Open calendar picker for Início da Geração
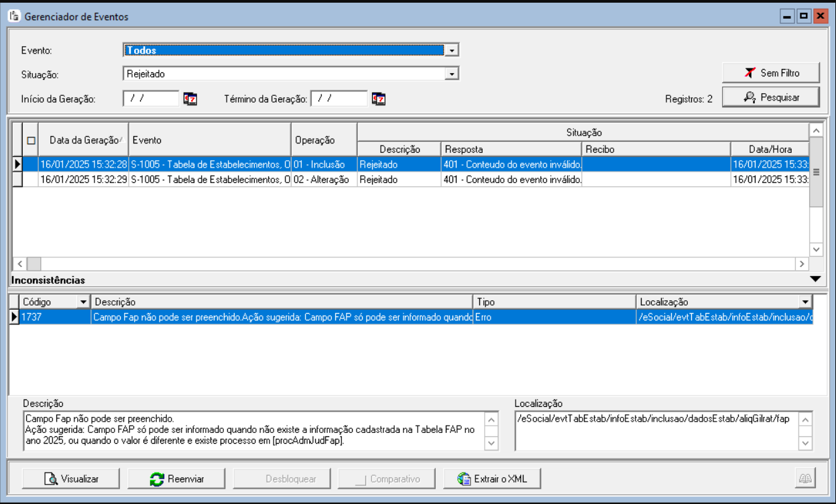836x504 pixels. tap(190, 99)
